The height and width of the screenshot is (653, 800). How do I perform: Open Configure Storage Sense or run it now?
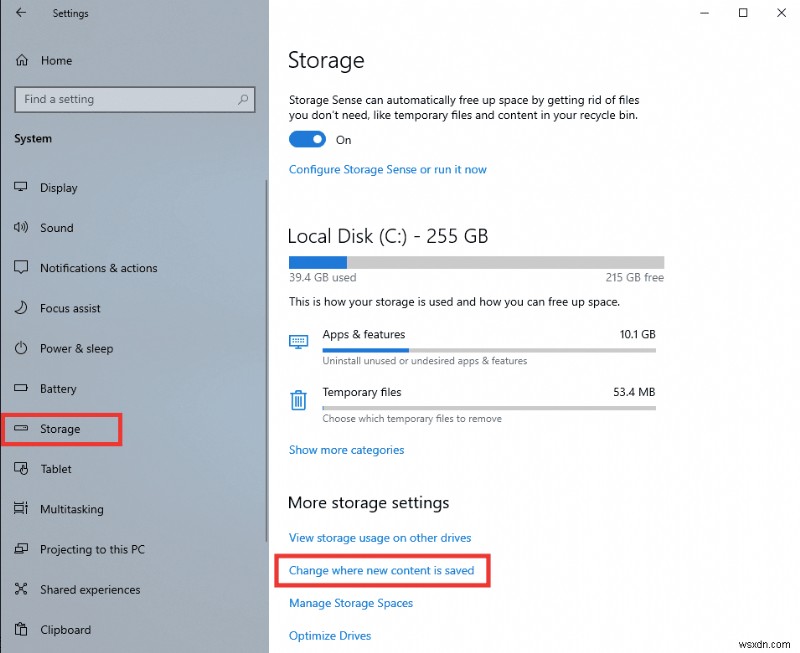388,169
